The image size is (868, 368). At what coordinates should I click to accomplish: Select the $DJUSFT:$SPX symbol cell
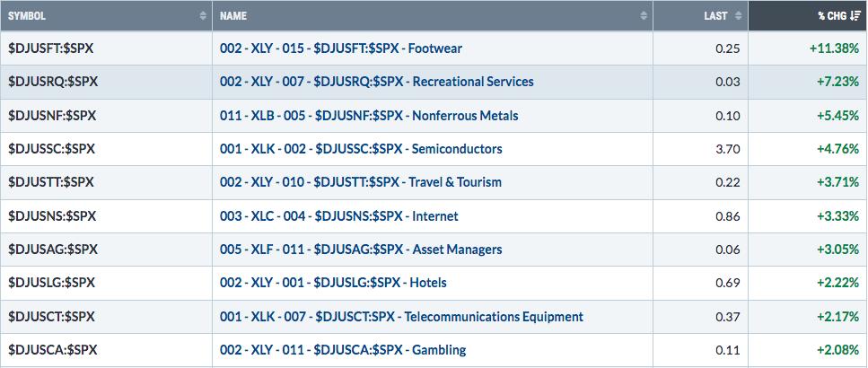(x=52, y=48)
